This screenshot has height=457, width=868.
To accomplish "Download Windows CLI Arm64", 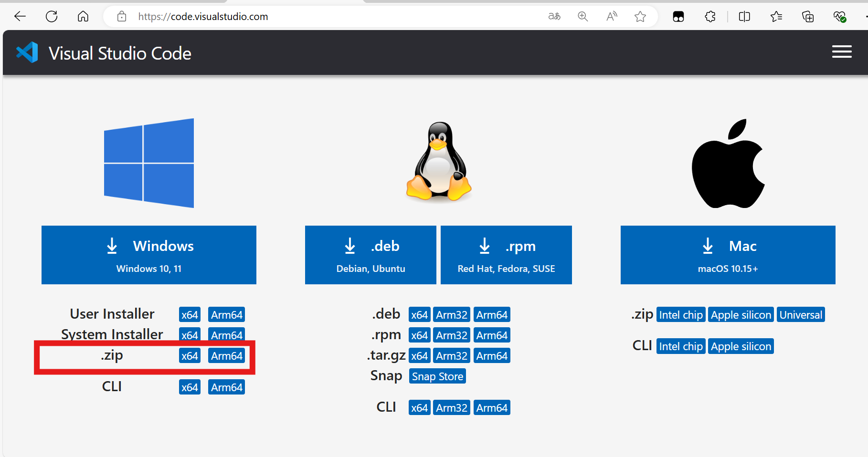I will pyautogui.click(x=227, y=387).
